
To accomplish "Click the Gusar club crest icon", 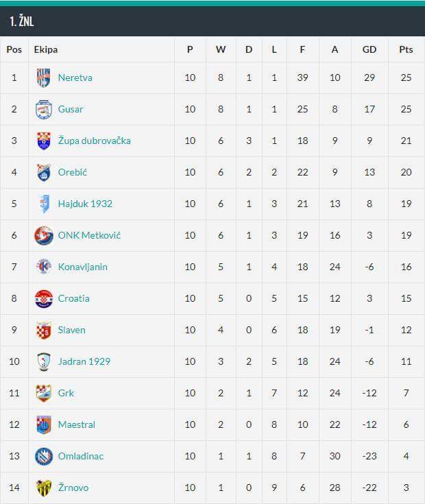I will 43,109.
